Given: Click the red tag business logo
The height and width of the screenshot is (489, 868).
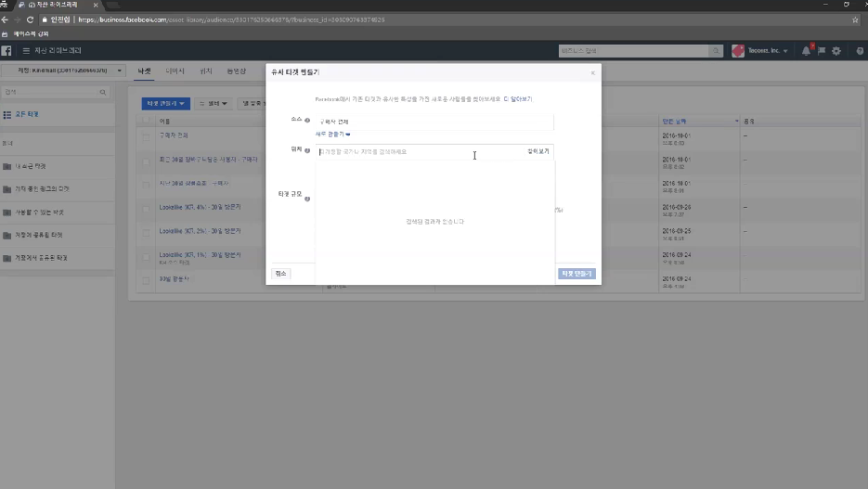Looking at the screenshot, I should pos(738,51).
